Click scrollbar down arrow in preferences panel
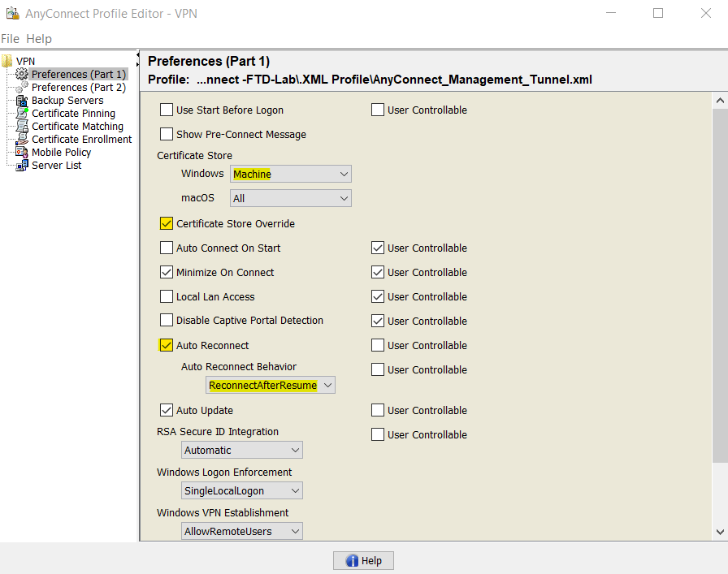 [x=720, y=533]
